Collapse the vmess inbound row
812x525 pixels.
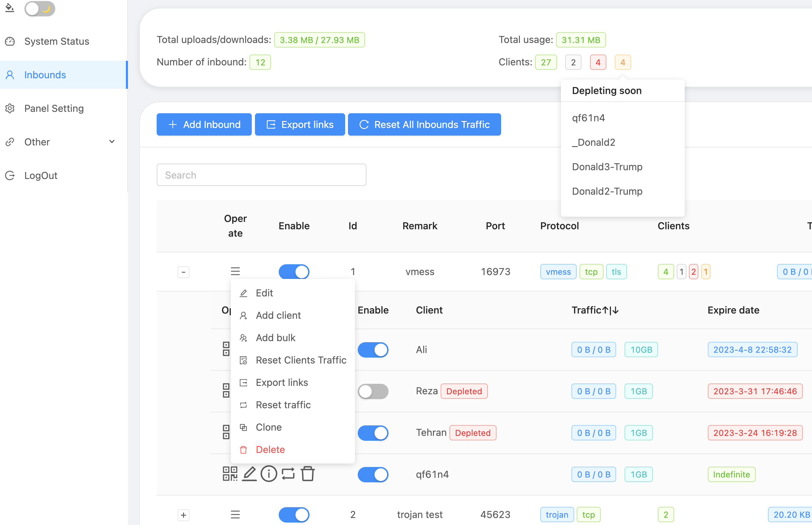(184, 272)
